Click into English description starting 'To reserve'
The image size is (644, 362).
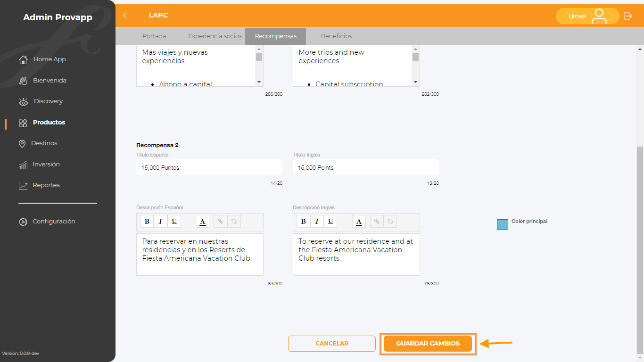(x=356, y=255)
